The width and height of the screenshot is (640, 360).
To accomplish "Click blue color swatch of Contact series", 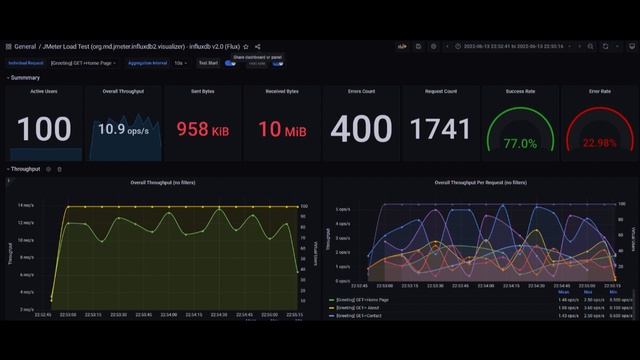I will 331,316.
